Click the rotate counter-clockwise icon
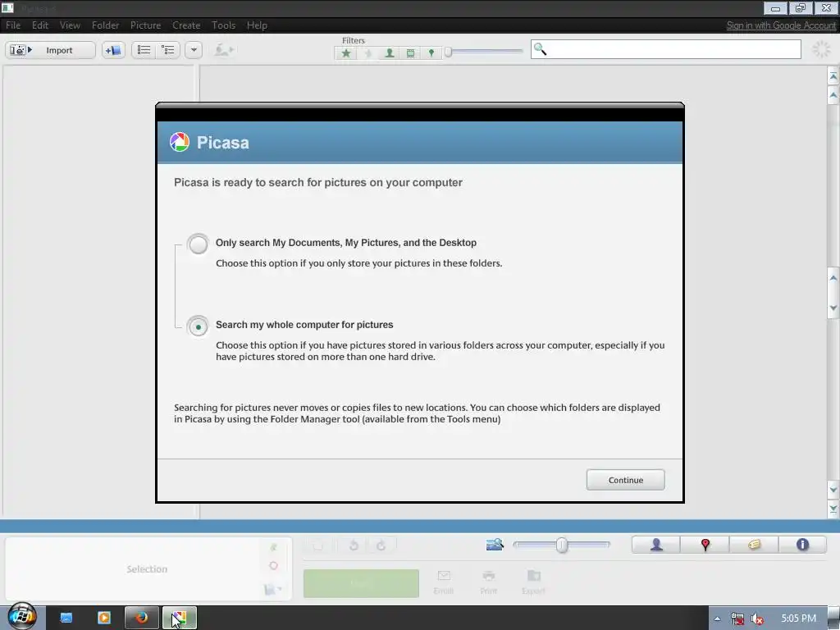 pyautogui.click(x=354, y=546)
